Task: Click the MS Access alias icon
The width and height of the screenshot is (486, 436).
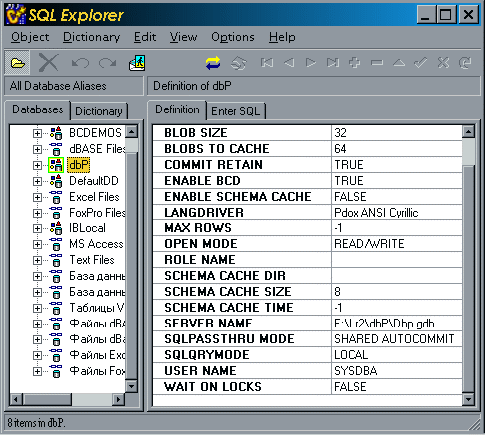Action: pyautogui.click(x=56, y=244)
